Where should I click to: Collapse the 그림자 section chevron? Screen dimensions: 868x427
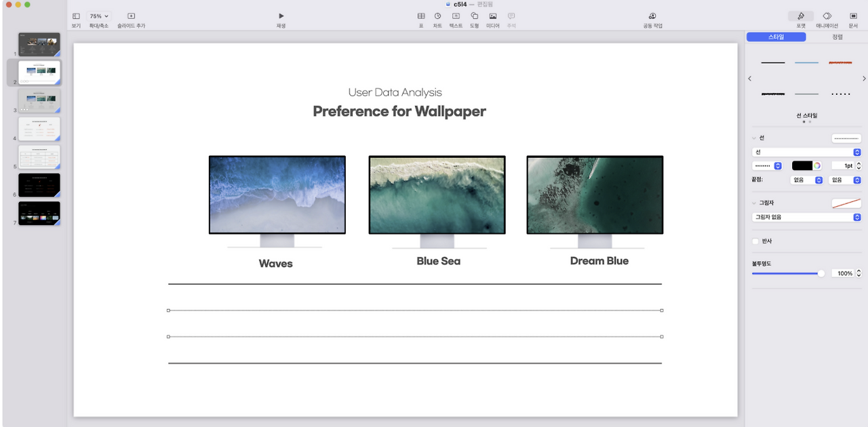754,203
